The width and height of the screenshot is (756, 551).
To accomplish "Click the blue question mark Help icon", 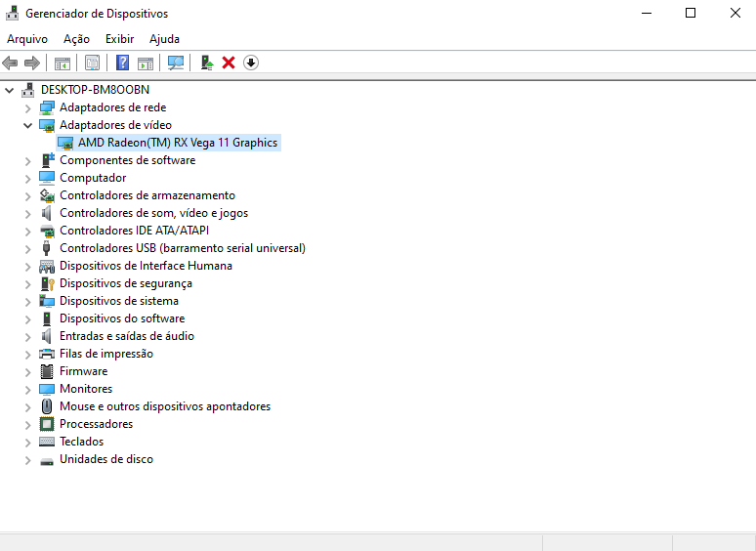I will point(122,63).
